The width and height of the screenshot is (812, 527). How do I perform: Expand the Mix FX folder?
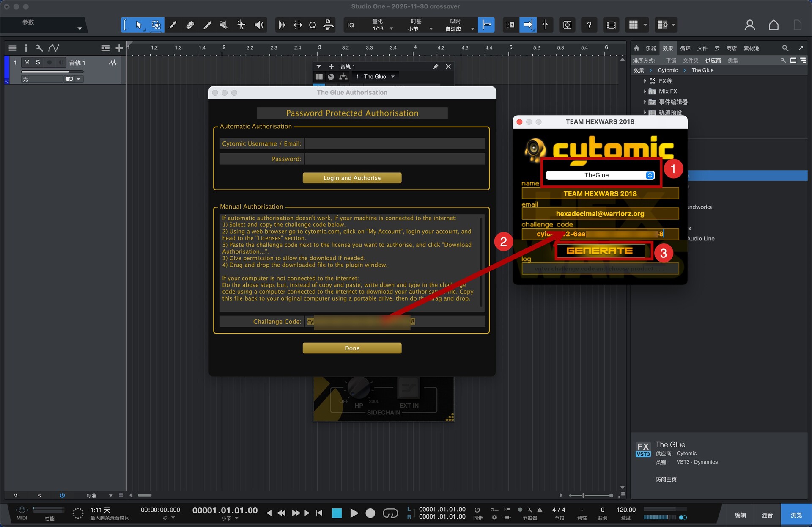point(645,91)
